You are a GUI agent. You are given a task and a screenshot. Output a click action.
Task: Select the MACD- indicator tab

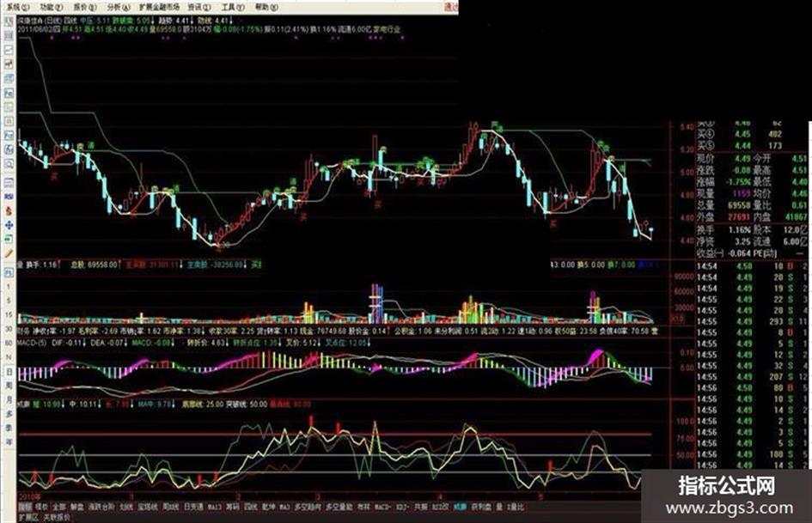coord(382,507)
